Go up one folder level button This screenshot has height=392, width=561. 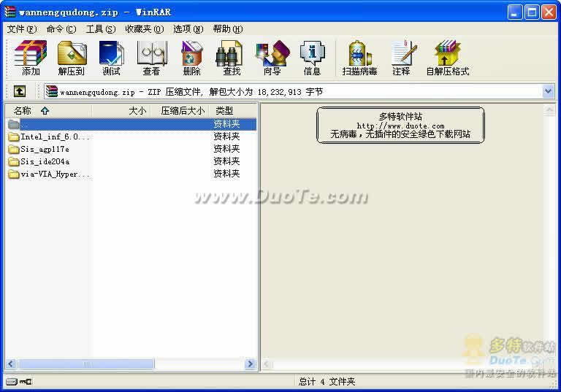19,91
